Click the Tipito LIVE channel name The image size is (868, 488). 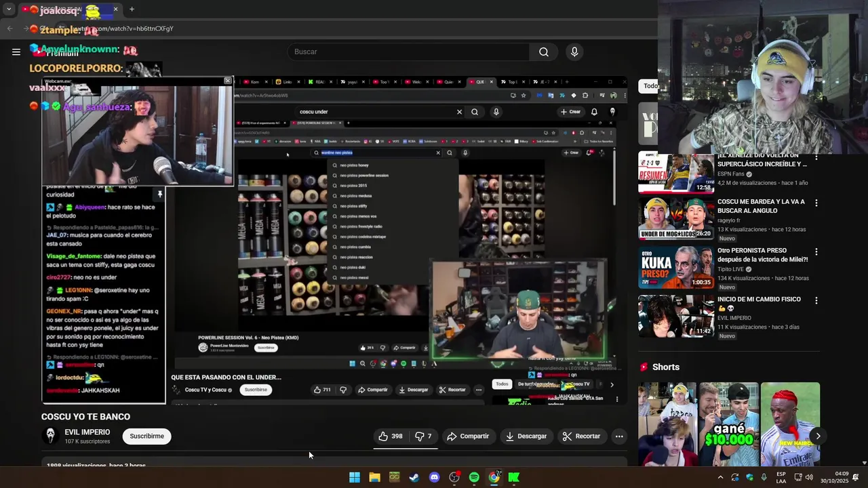731,269
